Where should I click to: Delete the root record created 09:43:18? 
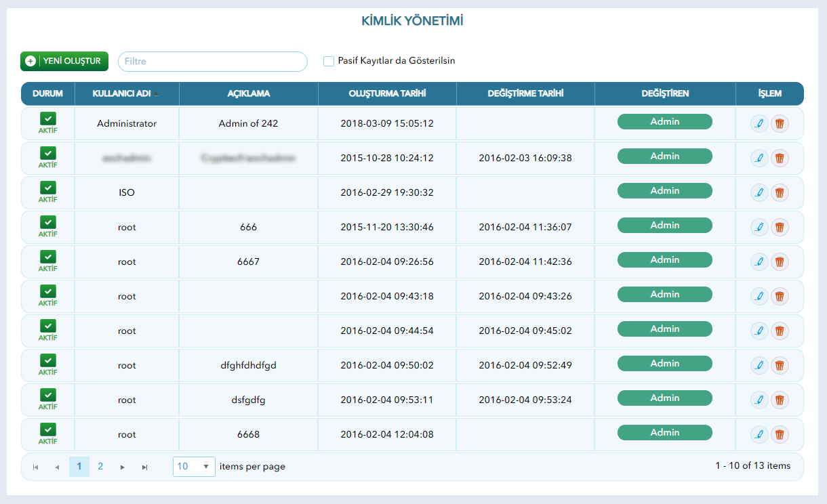pos(780,296)
